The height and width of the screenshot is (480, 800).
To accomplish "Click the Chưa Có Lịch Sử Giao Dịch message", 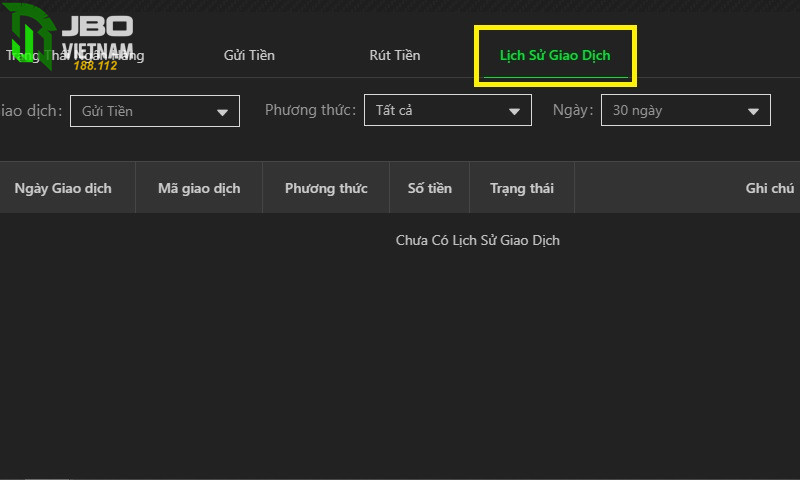I will (x=478, y=240).
